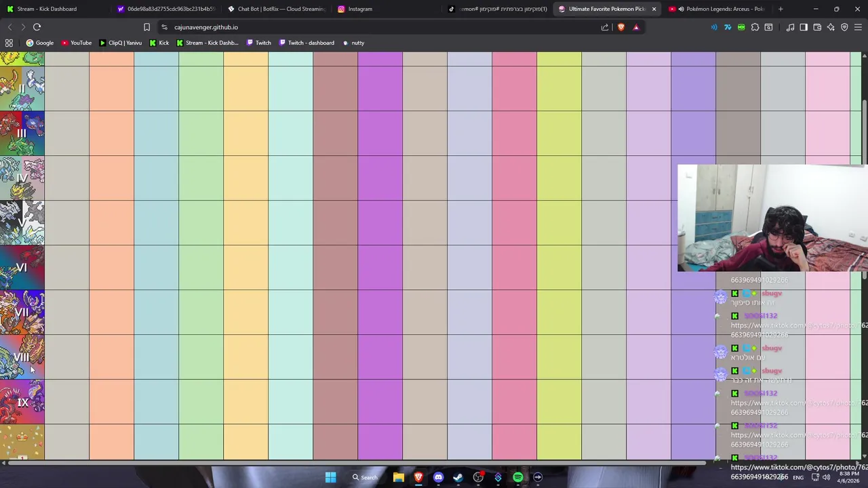This screenshot has height=488, width=868.
Task: Open Spotify from the taskbar
Action: (x=518, y=477)
